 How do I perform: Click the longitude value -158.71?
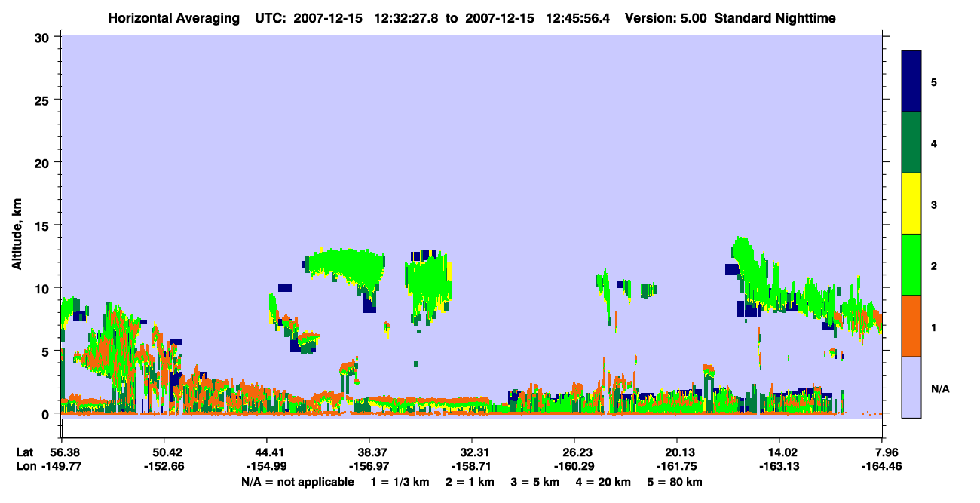coord(472,466)
